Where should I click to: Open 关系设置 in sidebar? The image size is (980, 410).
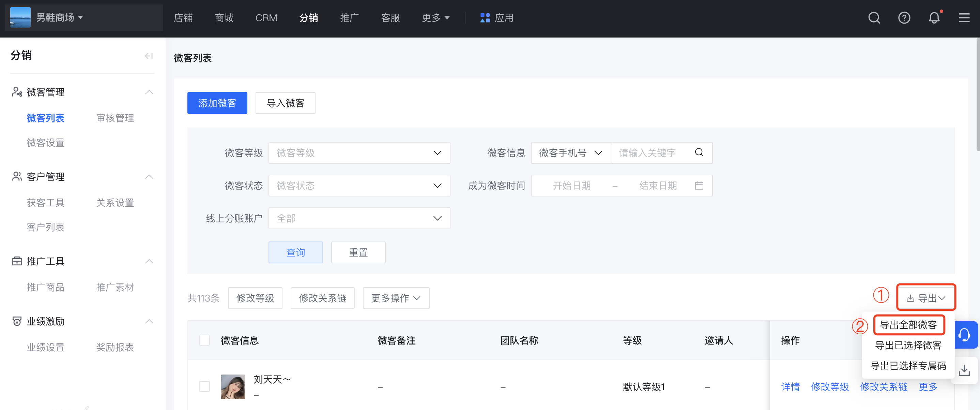[115, 203]
